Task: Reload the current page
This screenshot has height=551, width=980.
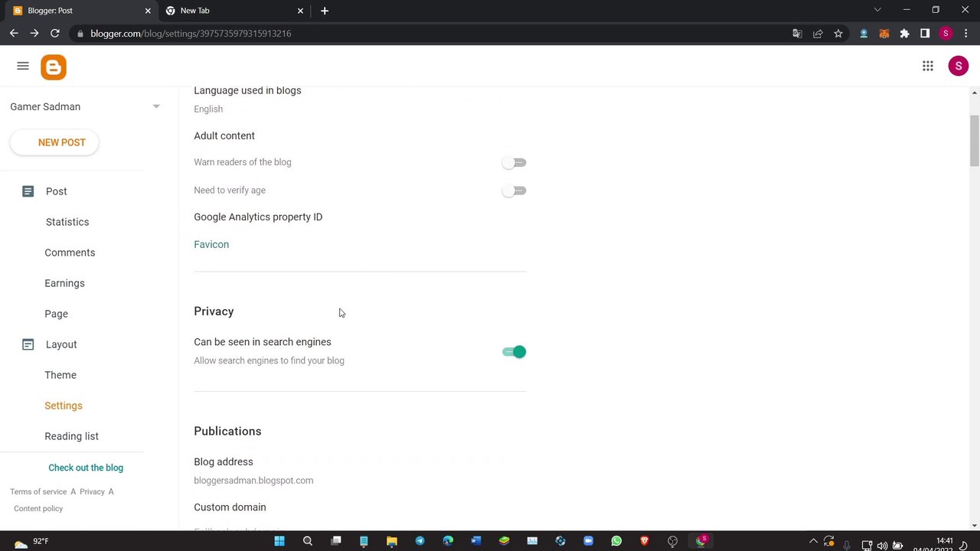Action: click(55, 34)
